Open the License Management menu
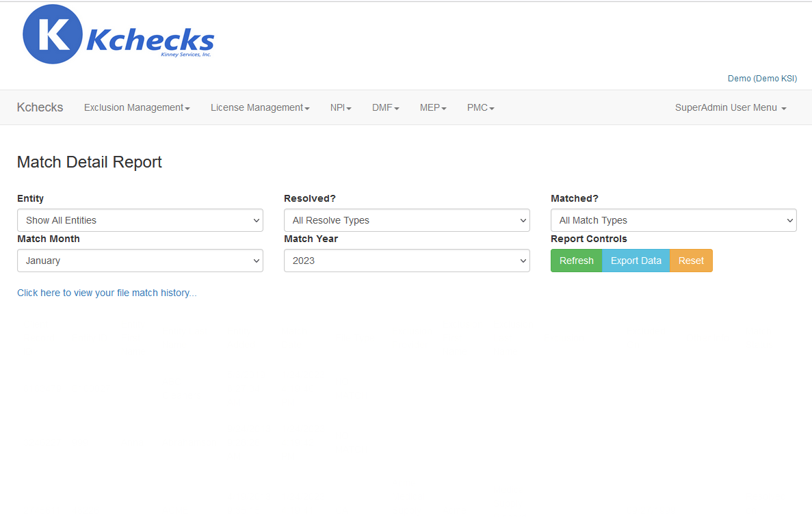The width and height of the screenshot is (812, 517). 259,107
